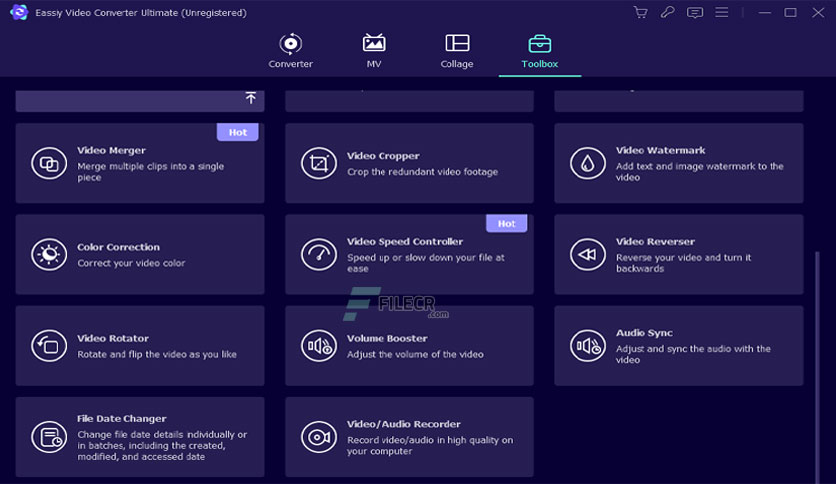Open the Converter tab
Viewport: 836px width, 484px height.
tap(291, 51)
